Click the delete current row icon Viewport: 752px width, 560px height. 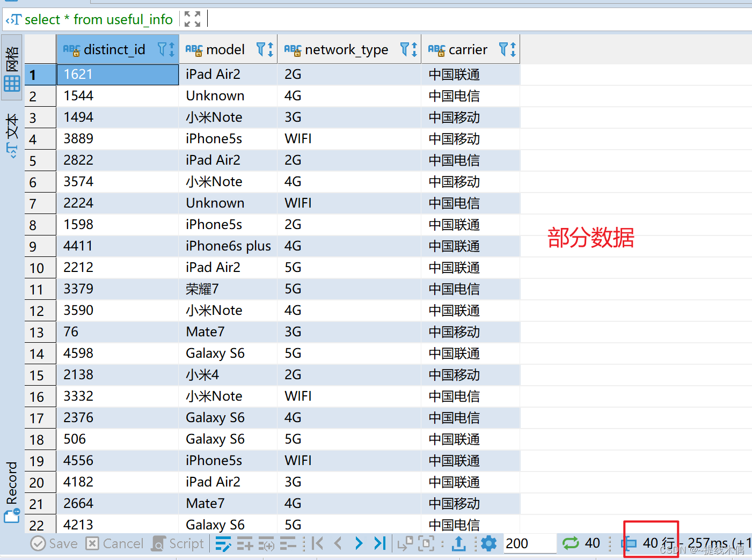(x=288, y=543)
